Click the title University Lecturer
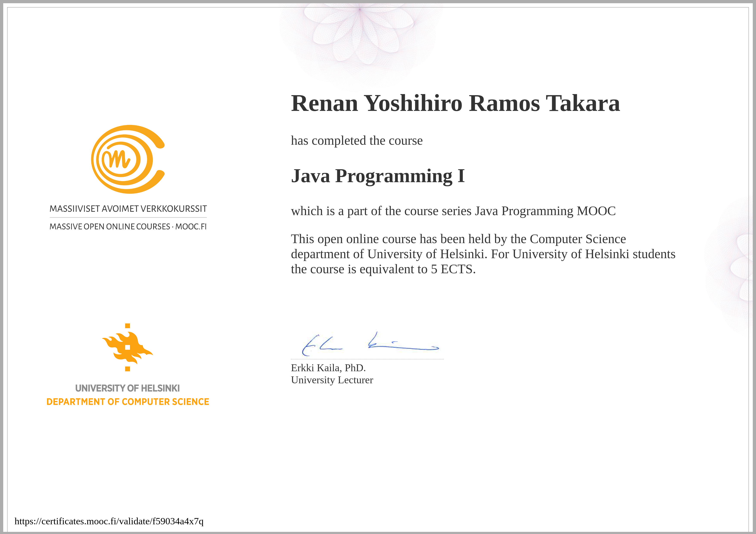Image resolution: width=756 pixels, height=534 pixels. (332, 380)
